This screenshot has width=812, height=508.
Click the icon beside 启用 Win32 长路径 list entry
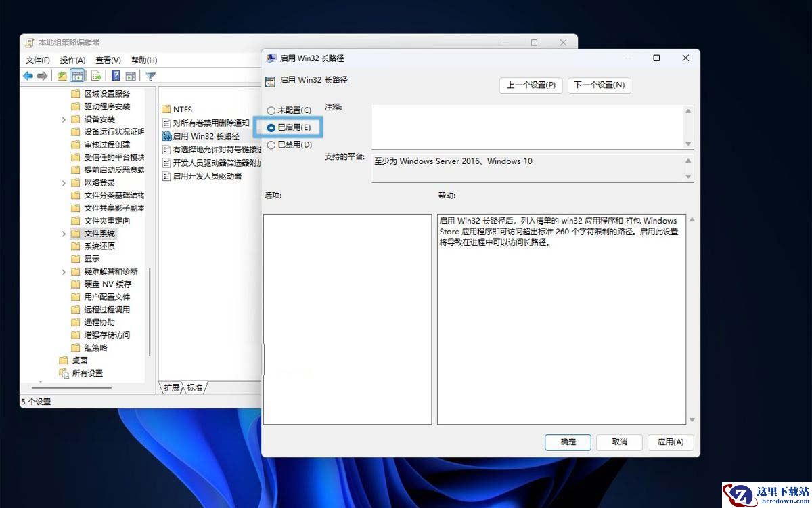[x=167, y=136]
